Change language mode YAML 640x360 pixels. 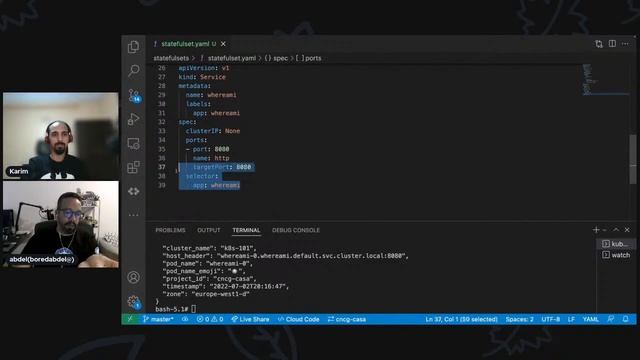(x=590, y=319)
